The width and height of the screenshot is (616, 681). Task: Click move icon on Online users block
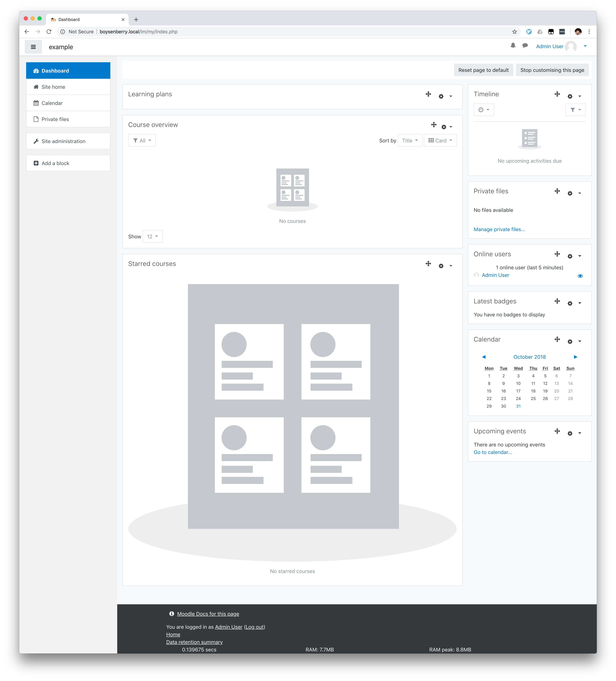557,254
